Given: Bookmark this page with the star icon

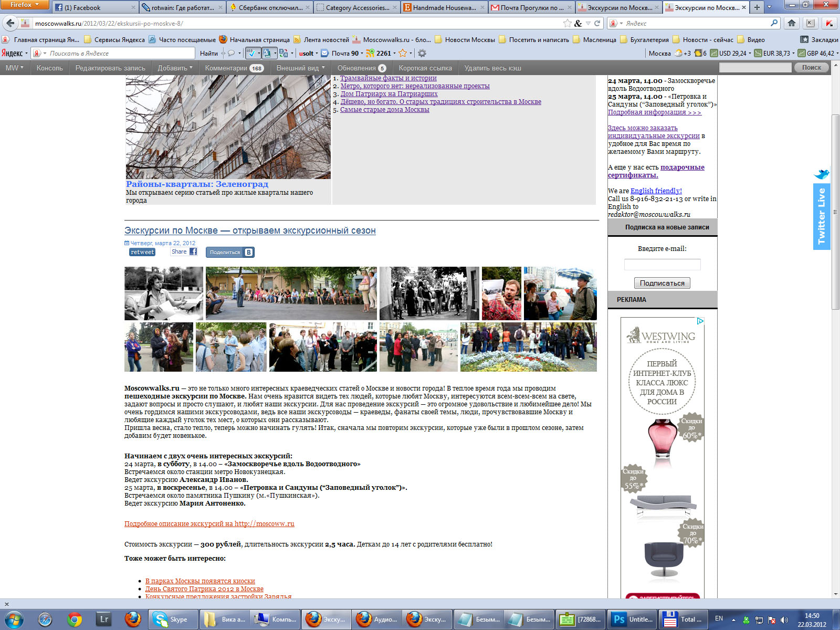Looking at the screenshot, I should 568,23.
